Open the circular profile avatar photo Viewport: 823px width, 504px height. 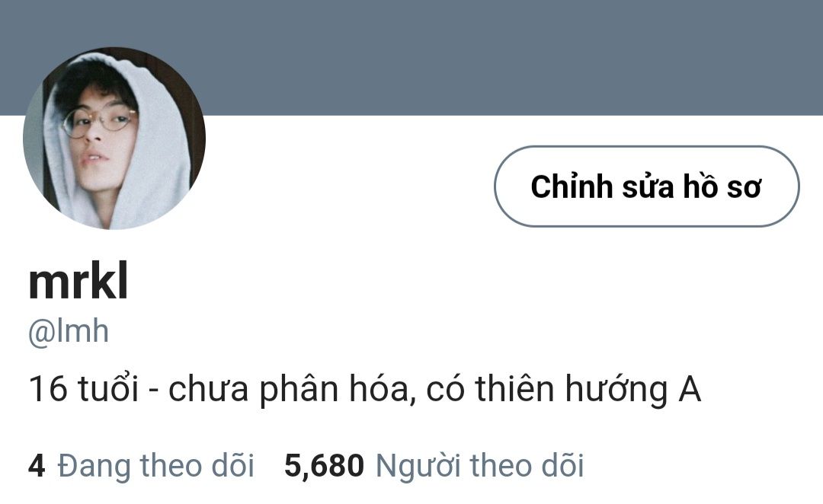[114, 139]
